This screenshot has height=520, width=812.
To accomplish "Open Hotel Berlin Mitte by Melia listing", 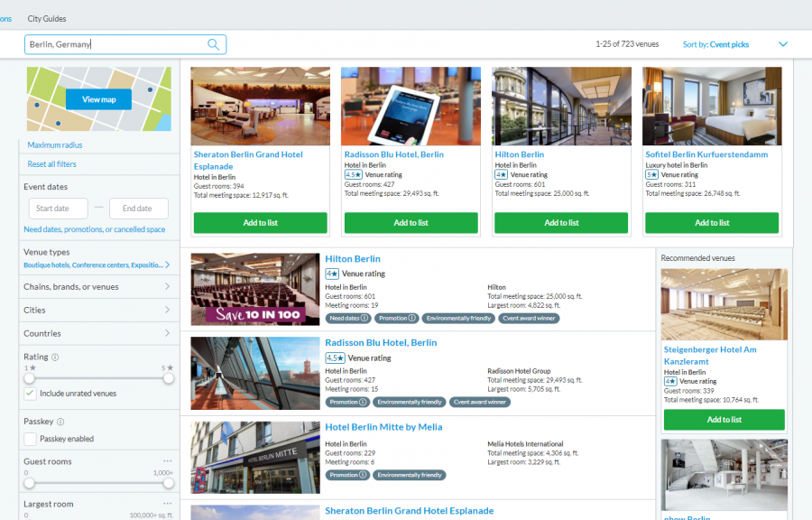I will point(383,427).
